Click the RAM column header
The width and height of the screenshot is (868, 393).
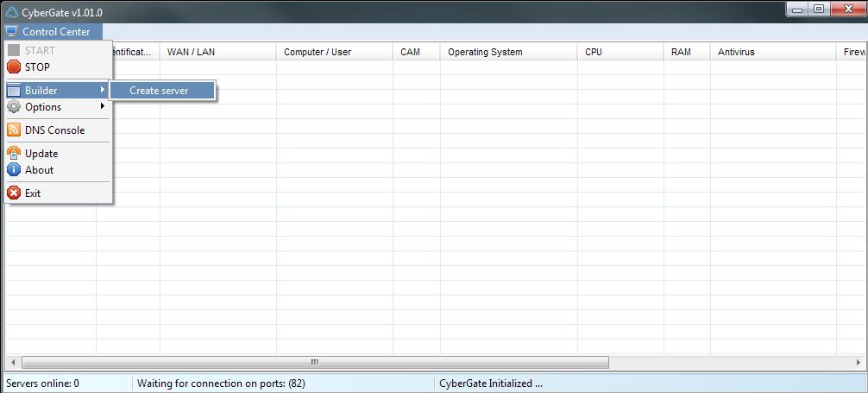click(687, 52)
